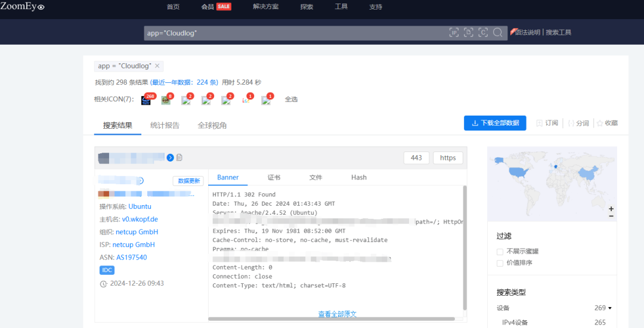Click 最近一年数据: 224 条 link
The width and height of the screenshot is (644, 328).
pyautogui.click(x=184, y=82)
